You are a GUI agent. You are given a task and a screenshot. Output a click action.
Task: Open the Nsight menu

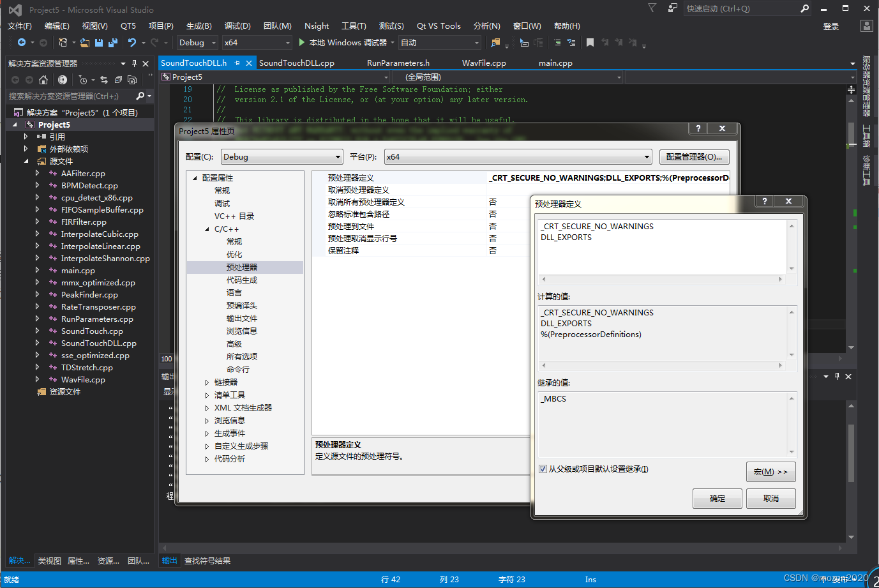point(317,26)
